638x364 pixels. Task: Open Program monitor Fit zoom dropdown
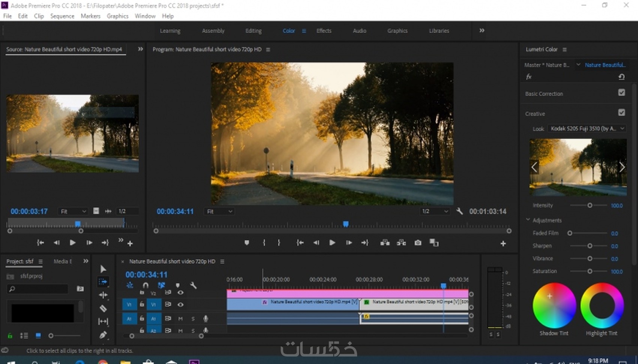tap(220, 211)
